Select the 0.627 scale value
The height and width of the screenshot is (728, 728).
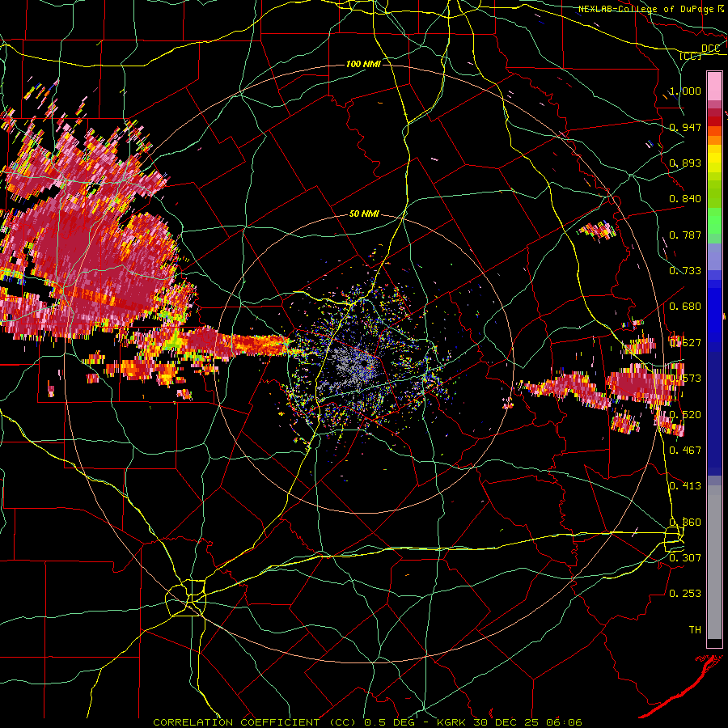point(685,342)
